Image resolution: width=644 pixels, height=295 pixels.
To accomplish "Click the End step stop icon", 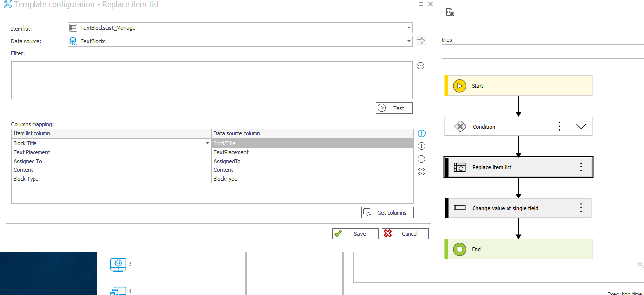I will 459,249.
